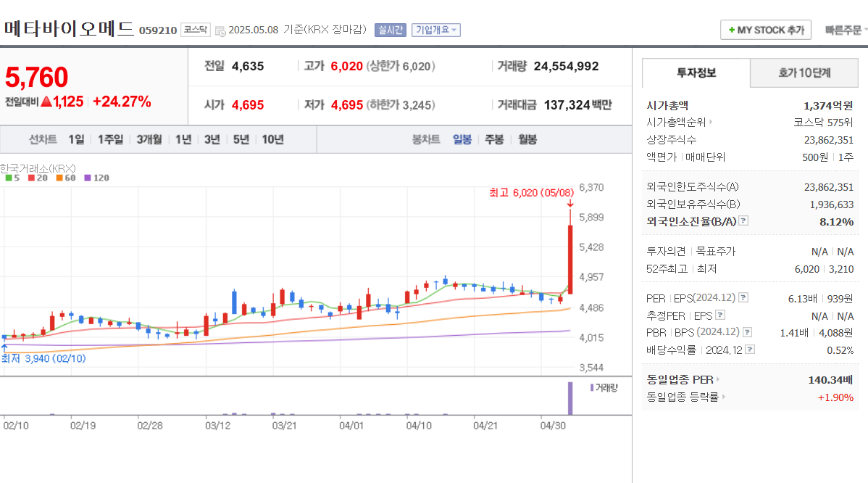Click the current price 5,760
The image size is (868, 483).
pyautogui.click(x=36, y=77)
